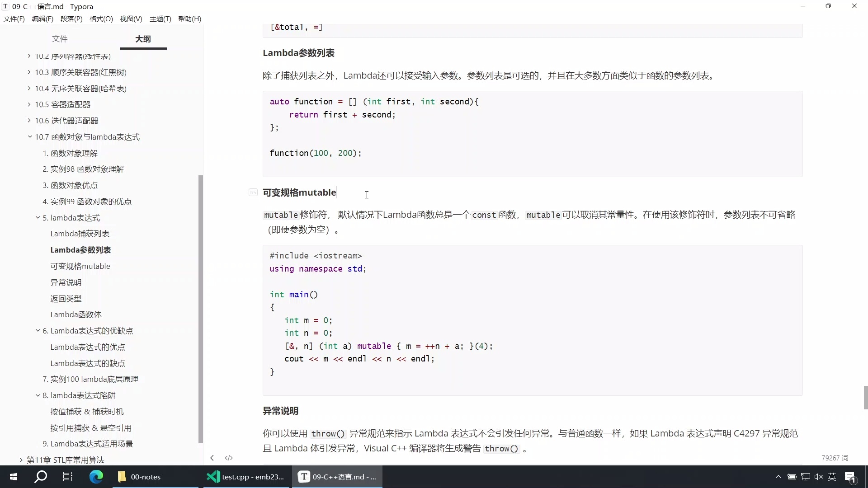The height and width of the screenshot is (488, 868).
Task: Click the 79267 word count indicator
Action: click(835, 458)
